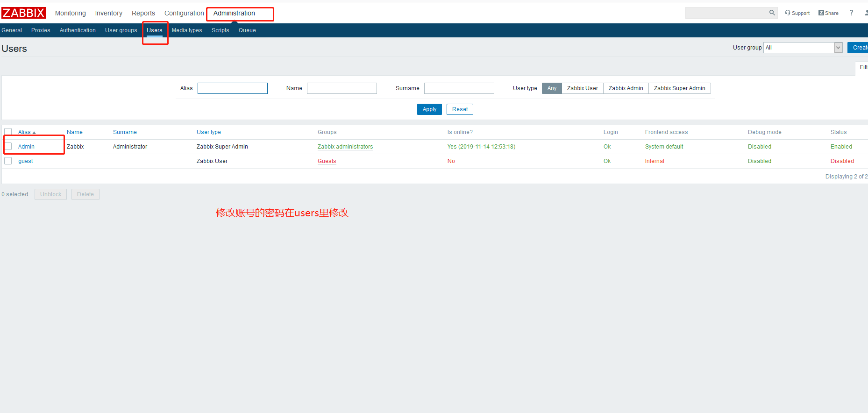The image size is (868, 413).
Task: Open the Administration menu
Action: [x=234, y=13]
